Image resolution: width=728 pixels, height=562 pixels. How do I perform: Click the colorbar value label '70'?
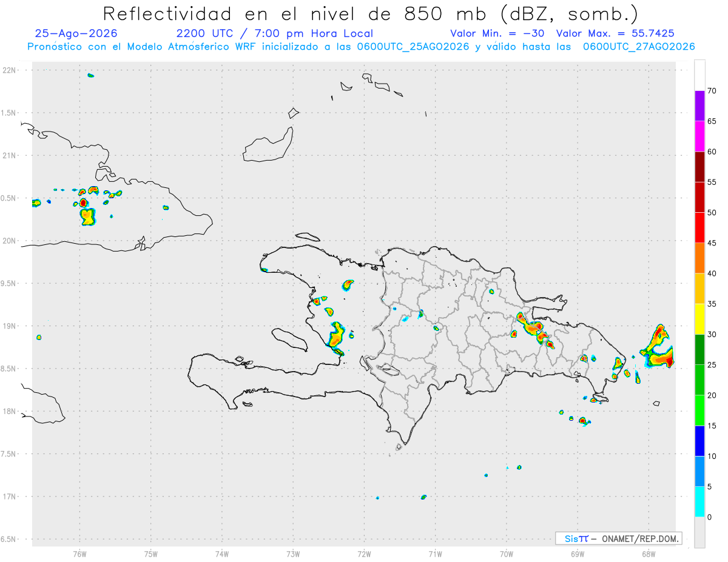coord(712,91)
